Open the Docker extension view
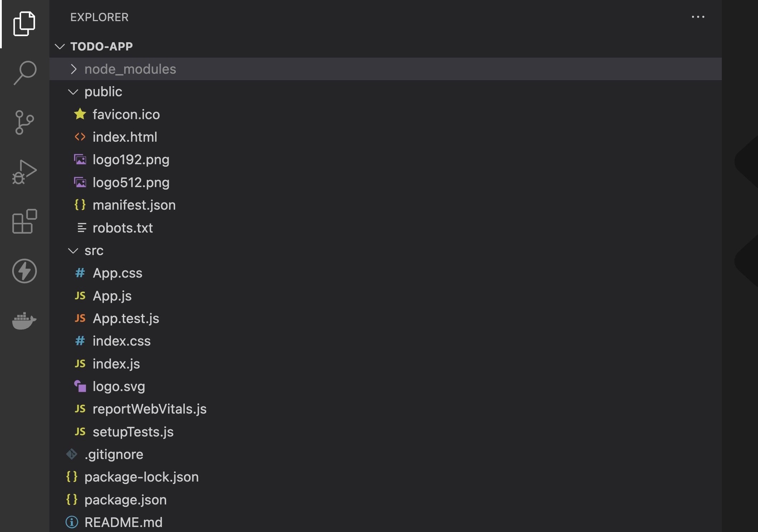Viewport: 758px width, 532px height. 24,321
